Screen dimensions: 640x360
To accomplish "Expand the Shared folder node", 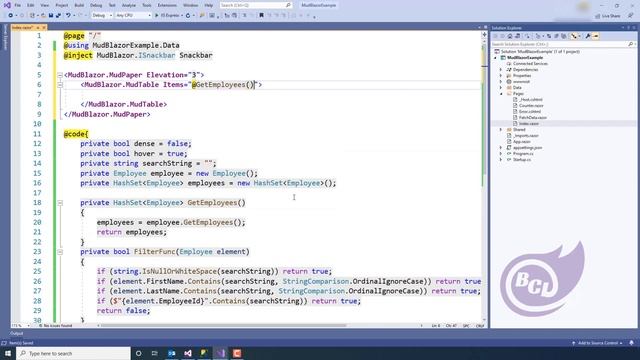I will (x=501, y=130).
